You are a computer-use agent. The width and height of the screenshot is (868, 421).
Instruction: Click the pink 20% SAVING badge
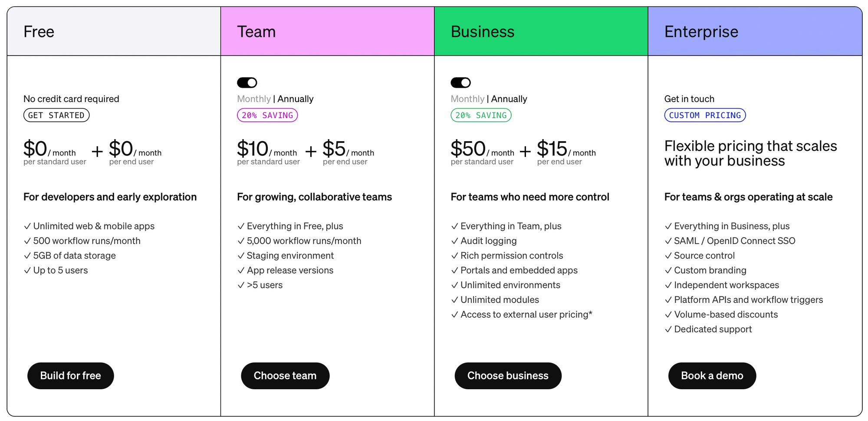[267, 115]
